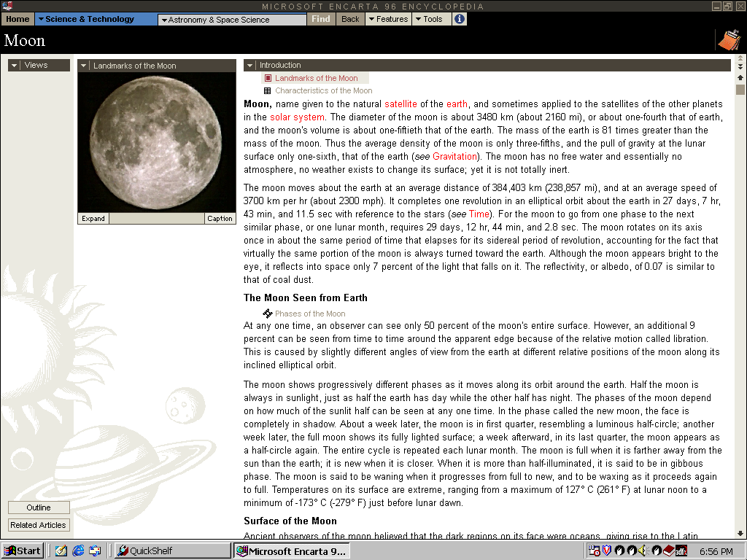Click the 'Surface of the Moon' heading
Screen dimensions: 747x560
[x=290, y=521]
